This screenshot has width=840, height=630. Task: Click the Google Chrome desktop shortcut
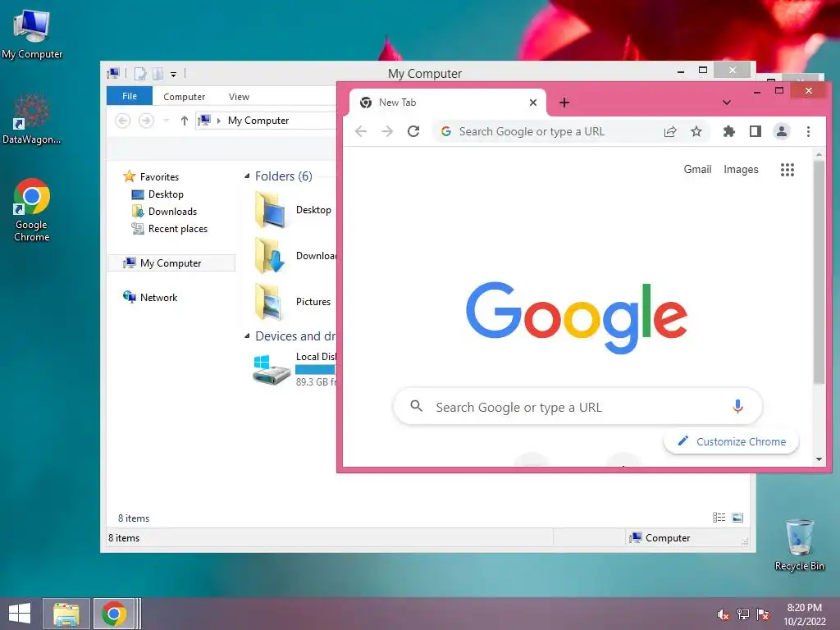[x=32, y=210]
